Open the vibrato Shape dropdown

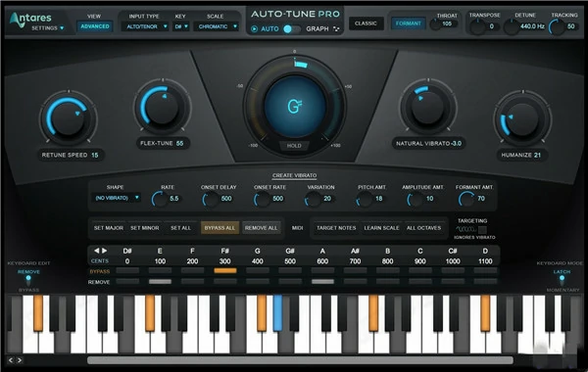click(117, 198)
